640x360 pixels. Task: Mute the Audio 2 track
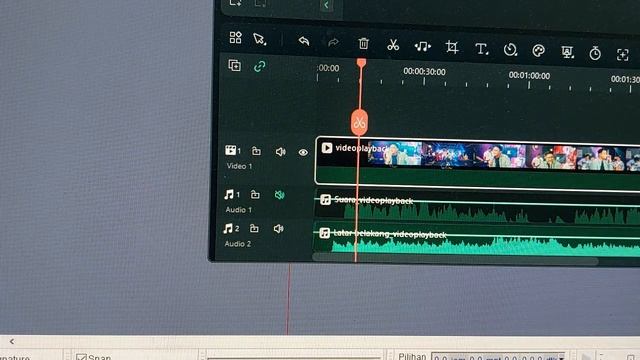tap(278, 229)
